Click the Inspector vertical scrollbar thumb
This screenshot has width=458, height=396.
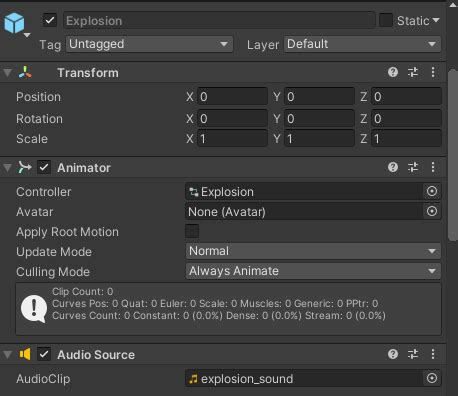pyautogui.click(x=453, y=155)
